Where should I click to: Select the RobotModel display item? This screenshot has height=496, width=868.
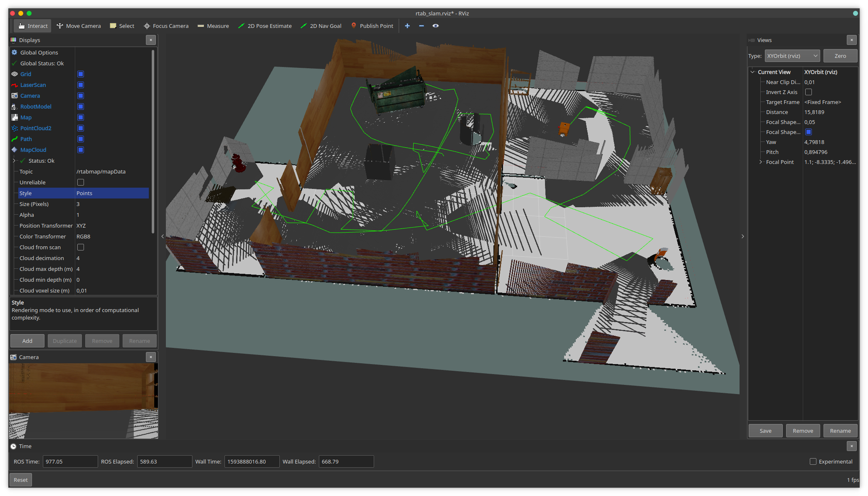(36, 107)
